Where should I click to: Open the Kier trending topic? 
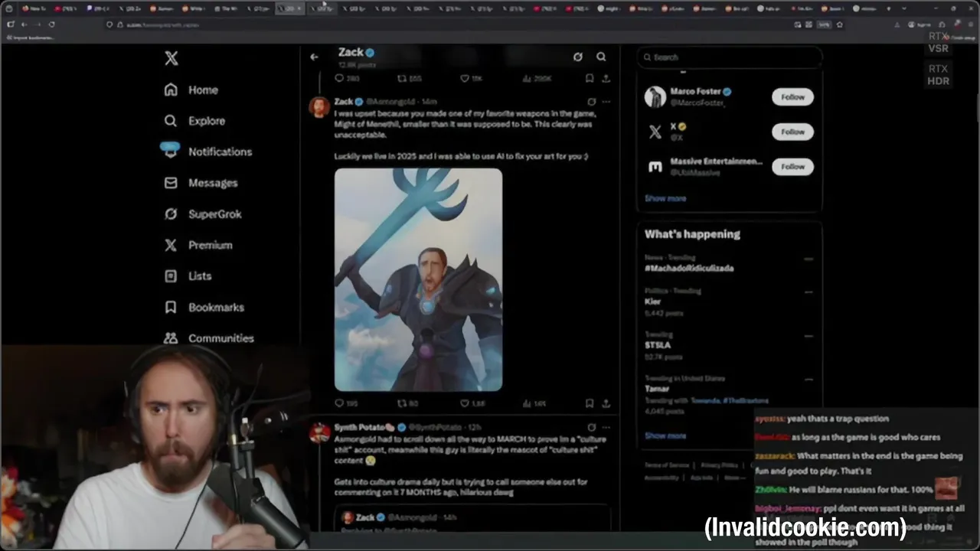click(x=652, y=302)
